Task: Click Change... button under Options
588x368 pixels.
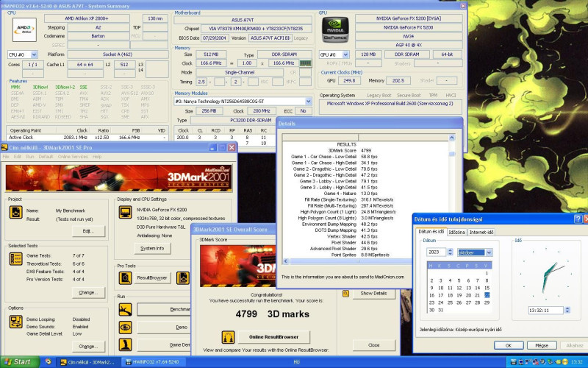Action: click(88, 346)
